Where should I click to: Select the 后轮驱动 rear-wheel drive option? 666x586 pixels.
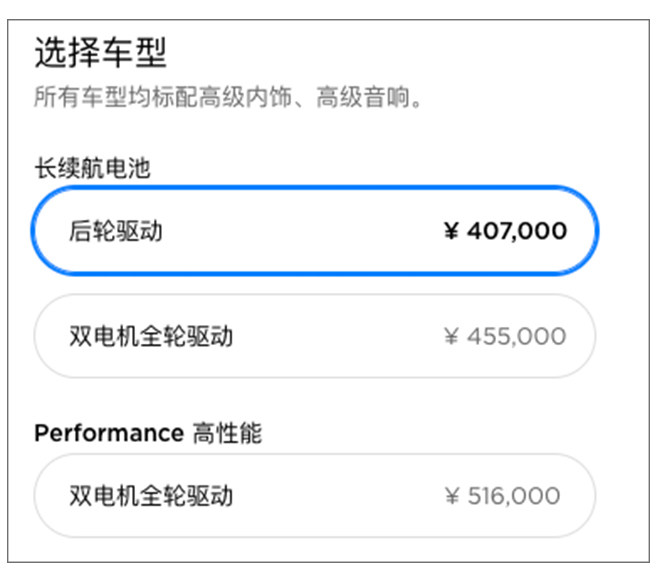click(315, 232)
